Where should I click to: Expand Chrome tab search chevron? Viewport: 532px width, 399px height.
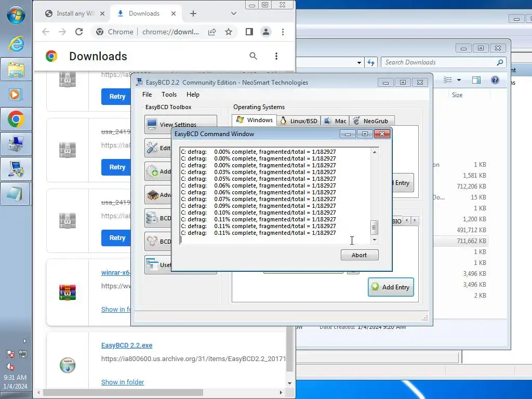point(233,14)
